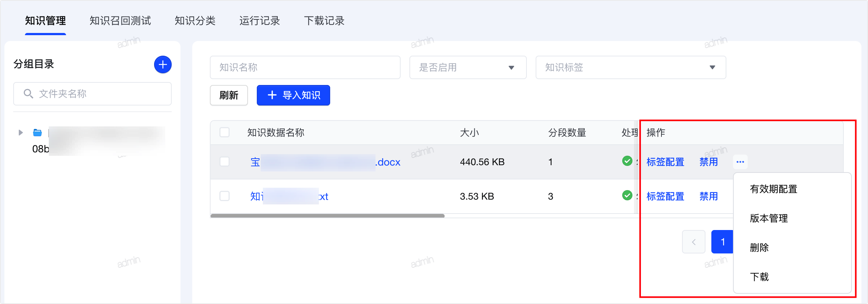Open the .txt knowledge file link
The width and height of the screenshot is (868, 304).
289,196
